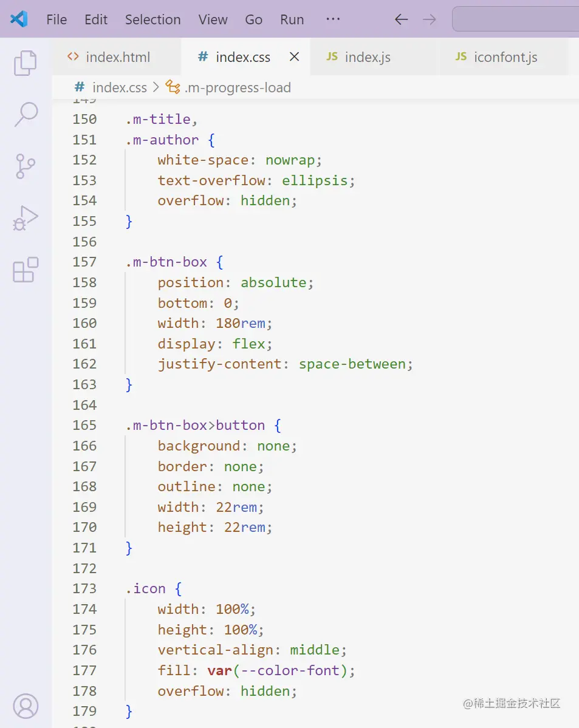Click the CSS hash icon on index.css tab

coord(202,56)
